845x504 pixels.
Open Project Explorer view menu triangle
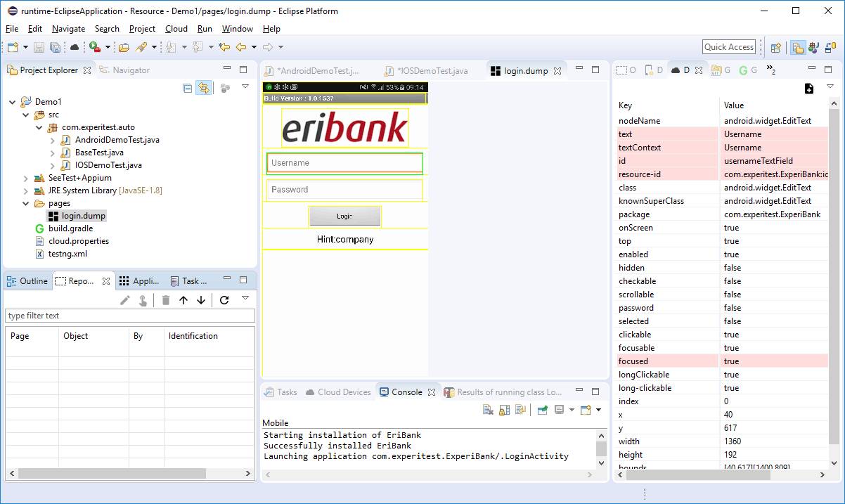pyautogui.click(x=245, y=86)
